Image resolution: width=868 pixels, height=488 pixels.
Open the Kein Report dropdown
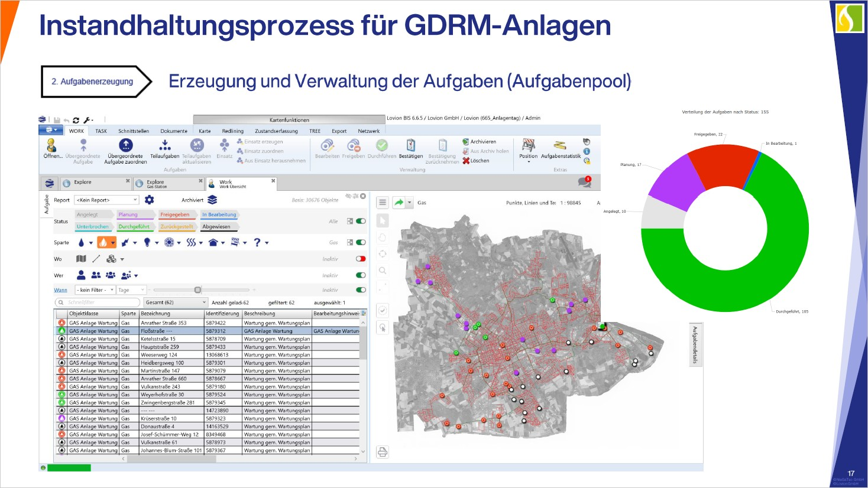pos(106,200)
